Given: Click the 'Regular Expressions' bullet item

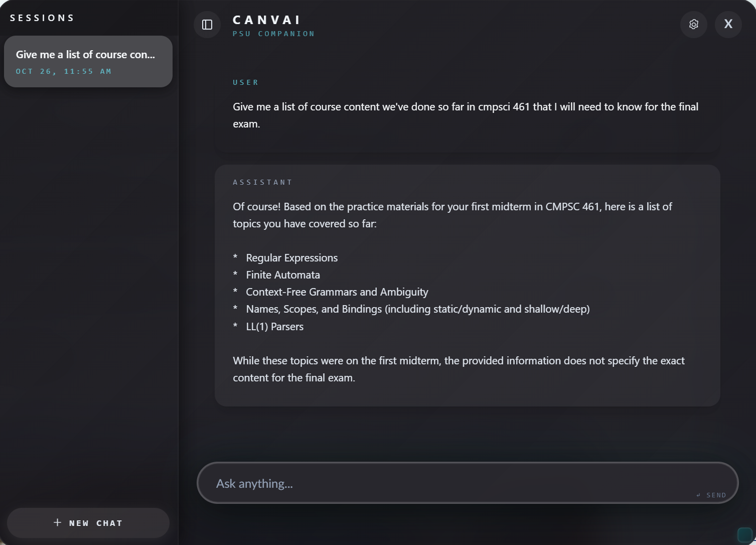Looking at the screenshot, I should click(292, 258).
